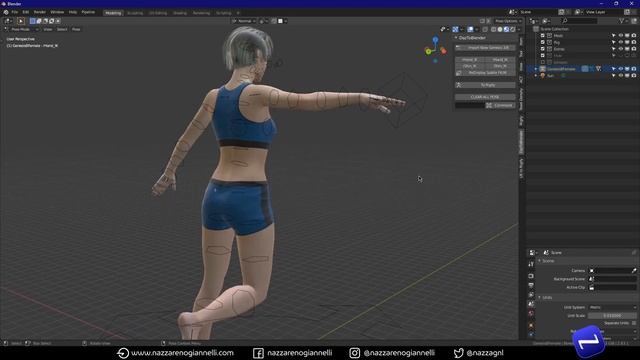This screenshot has width=640, height=360.
Task: Open the Rigify sidebar tab
Action: pyautogui.click(x=521, y=120)
